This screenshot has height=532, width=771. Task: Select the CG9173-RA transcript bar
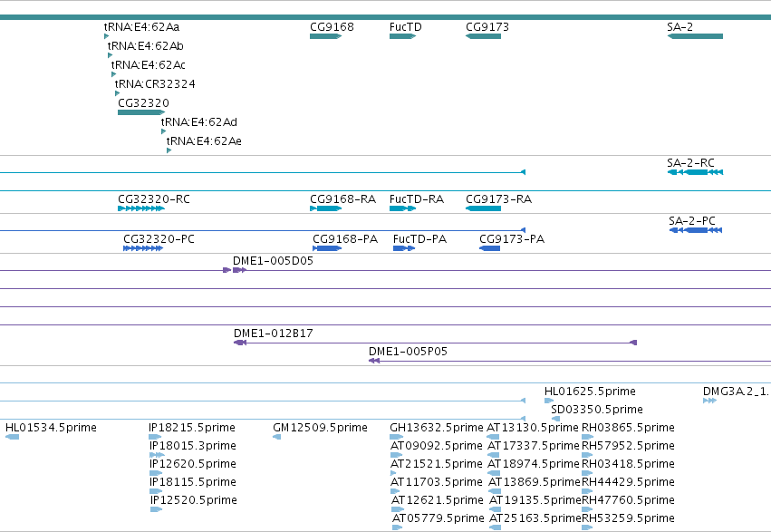484,208
